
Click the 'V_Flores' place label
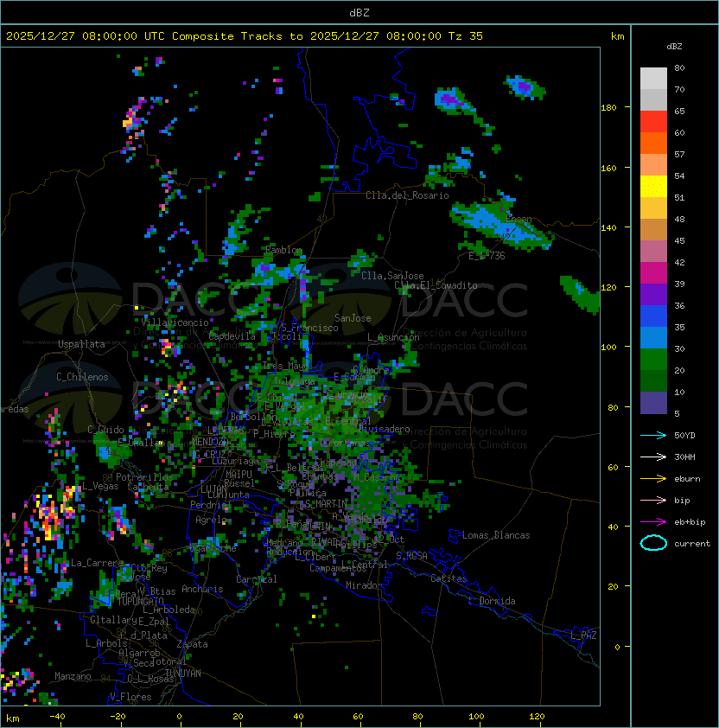pos(130,697)
